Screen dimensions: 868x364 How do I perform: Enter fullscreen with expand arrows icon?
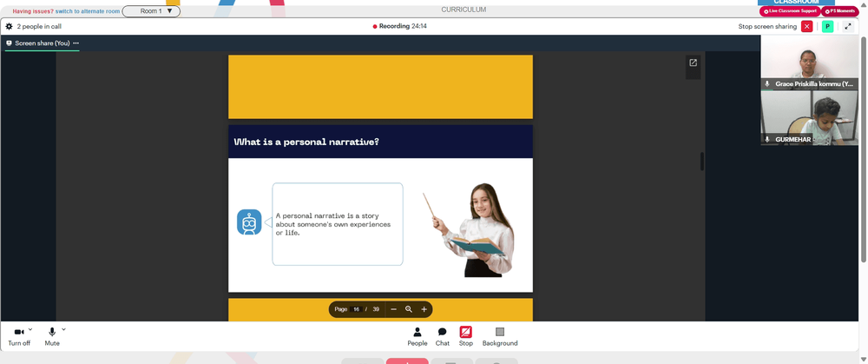pos(848,27)
